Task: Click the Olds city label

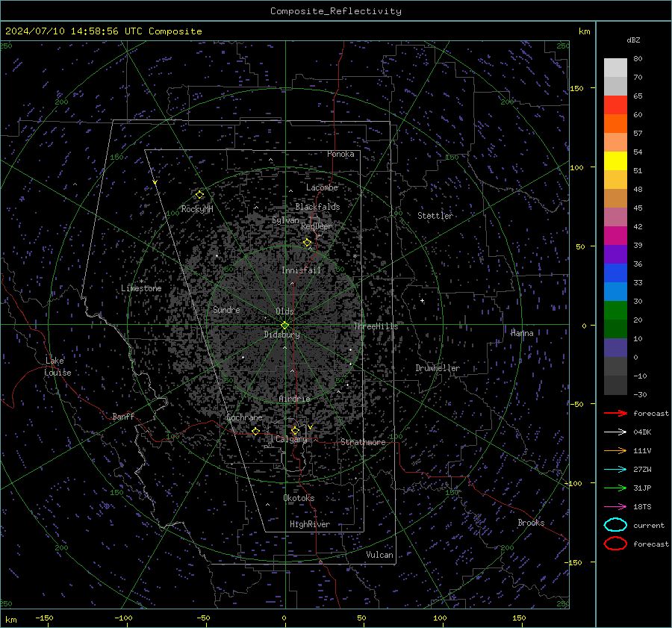Action: [x=284, y=311]
